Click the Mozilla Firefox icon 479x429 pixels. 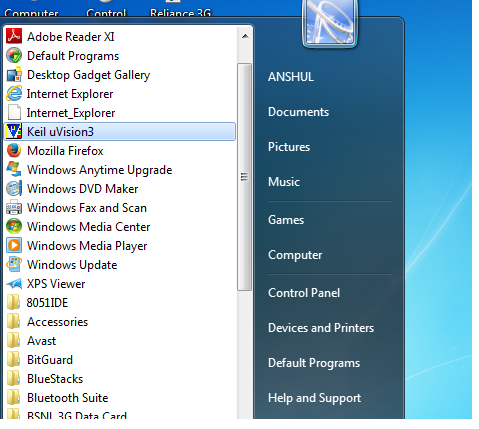pyautogui.click(x=14, y=150)
